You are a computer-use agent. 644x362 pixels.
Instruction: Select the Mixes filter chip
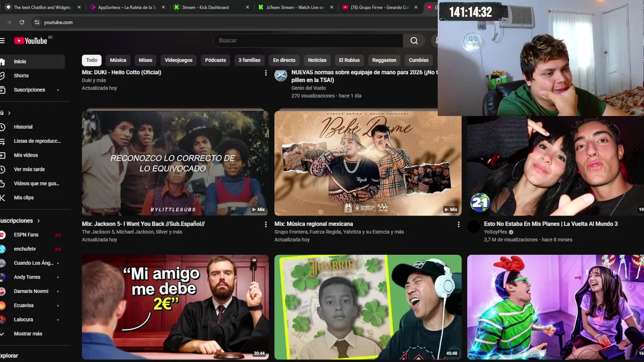coord(145,60)
